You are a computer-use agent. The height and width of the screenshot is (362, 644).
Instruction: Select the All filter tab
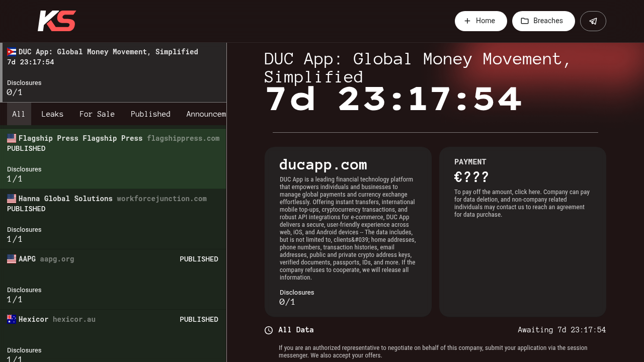19,114
